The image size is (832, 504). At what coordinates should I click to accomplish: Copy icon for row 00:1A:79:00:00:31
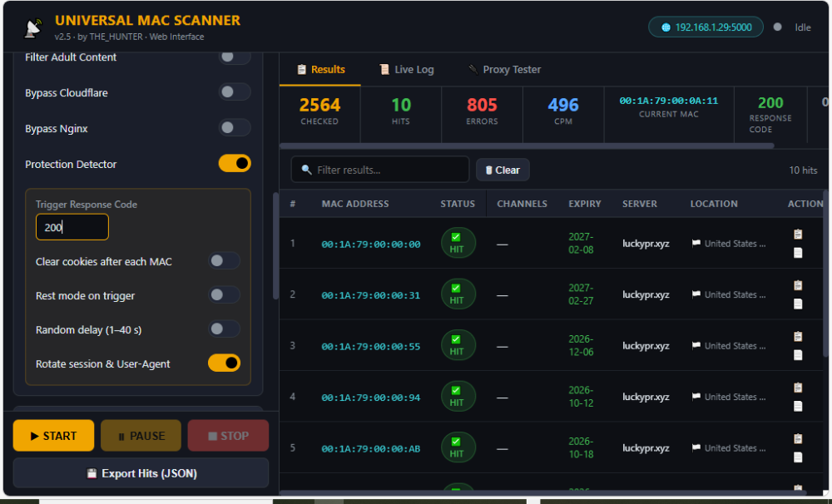point(798,285)
